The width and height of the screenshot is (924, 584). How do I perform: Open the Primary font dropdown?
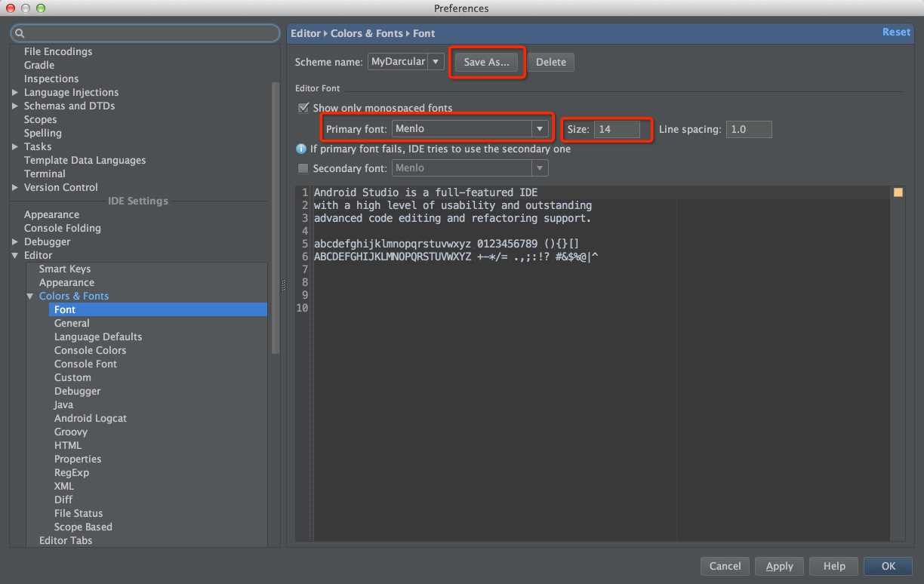[539, 129]
